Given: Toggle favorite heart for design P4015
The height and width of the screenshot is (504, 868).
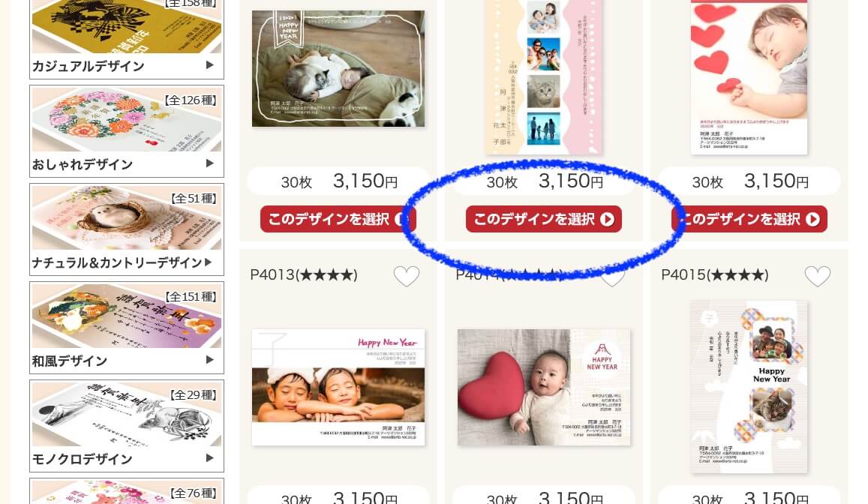Looking at the screenshot, I should (x=817, y=275).
